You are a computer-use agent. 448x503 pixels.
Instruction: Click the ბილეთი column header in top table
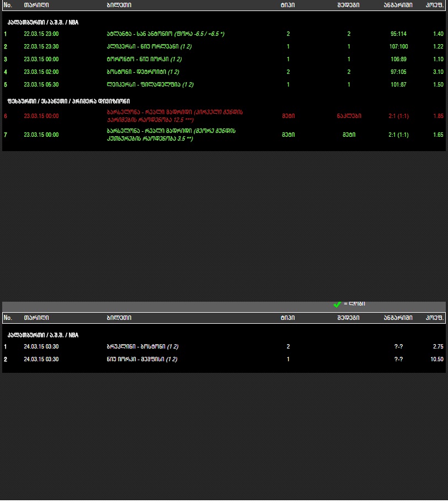119,5
